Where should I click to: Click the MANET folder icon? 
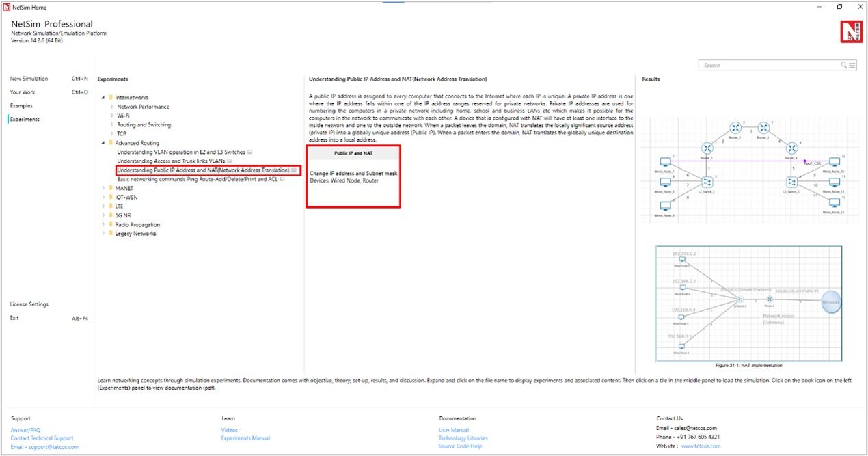point(111,188)
